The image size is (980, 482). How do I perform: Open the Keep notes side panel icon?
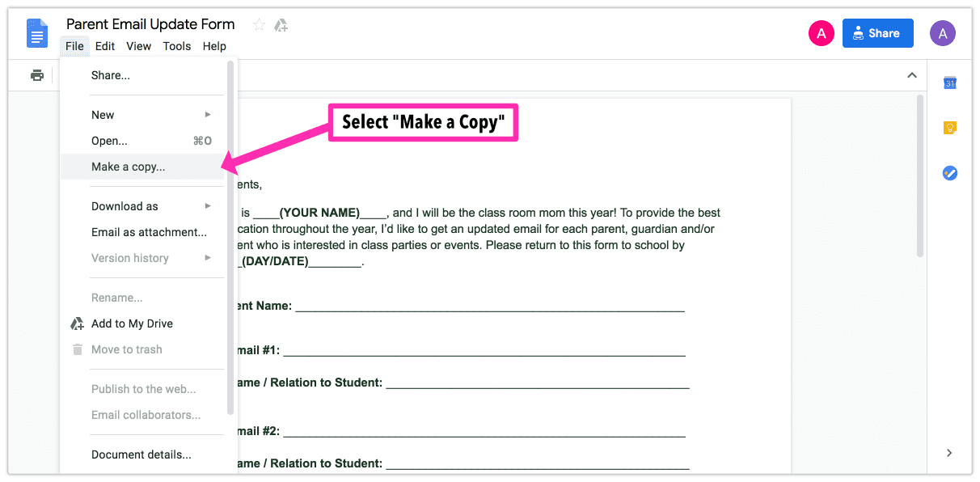(x=950, y=128)
